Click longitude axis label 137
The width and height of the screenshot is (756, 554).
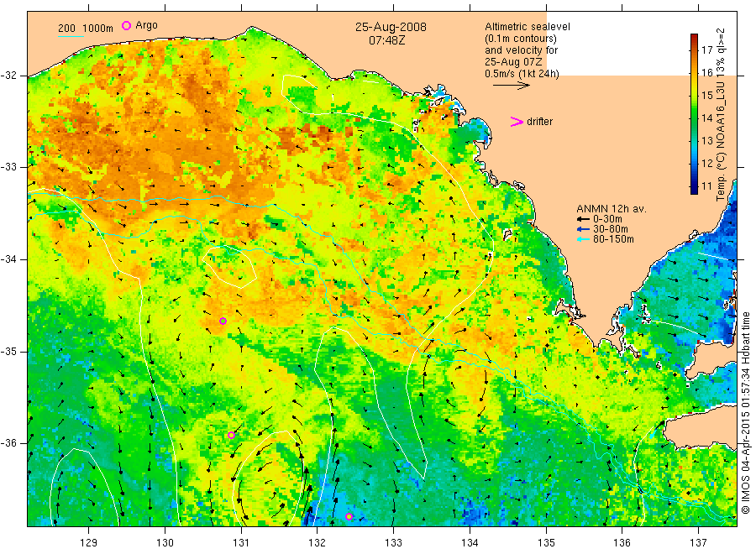698,543
